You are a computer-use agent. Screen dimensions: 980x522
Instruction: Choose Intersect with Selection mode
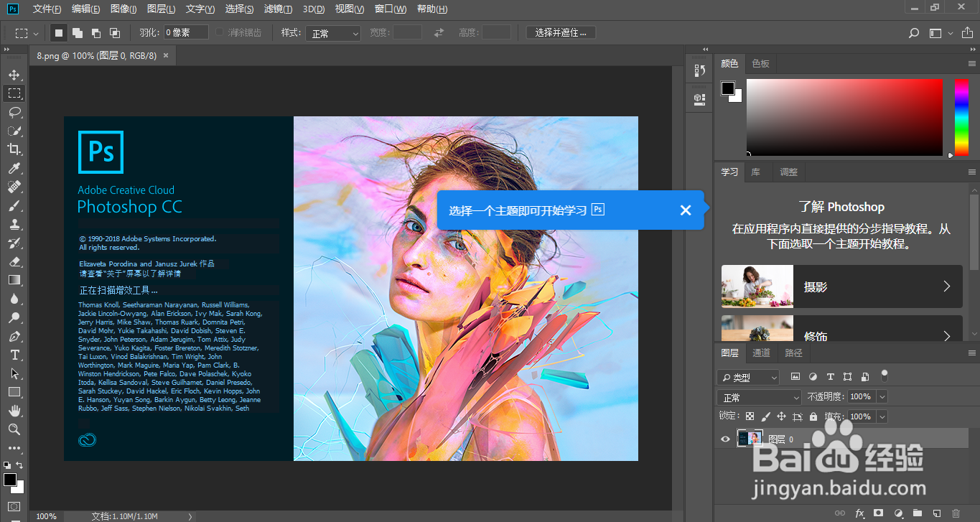115,33
